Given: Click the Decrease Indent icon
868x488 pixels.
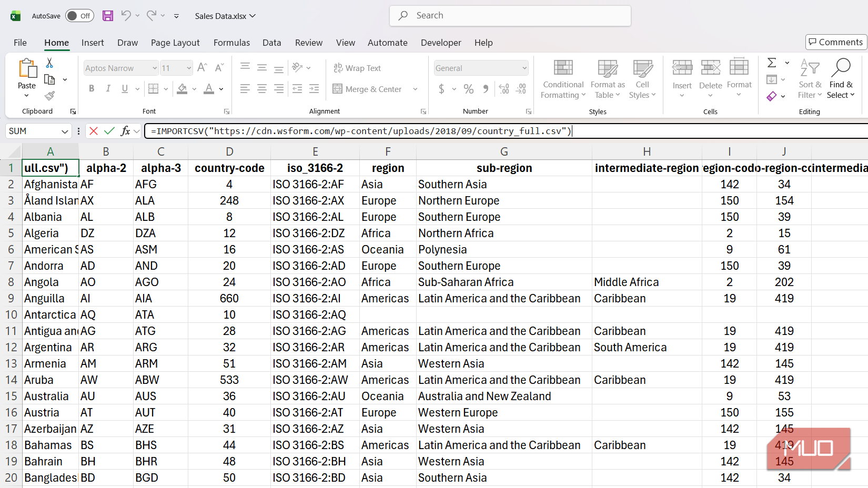Looking at the screenshot, I should point(297,88).
